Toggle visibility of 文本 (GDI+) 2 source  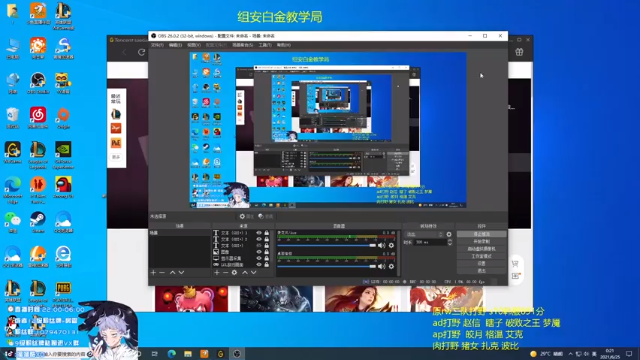[259, 239]
